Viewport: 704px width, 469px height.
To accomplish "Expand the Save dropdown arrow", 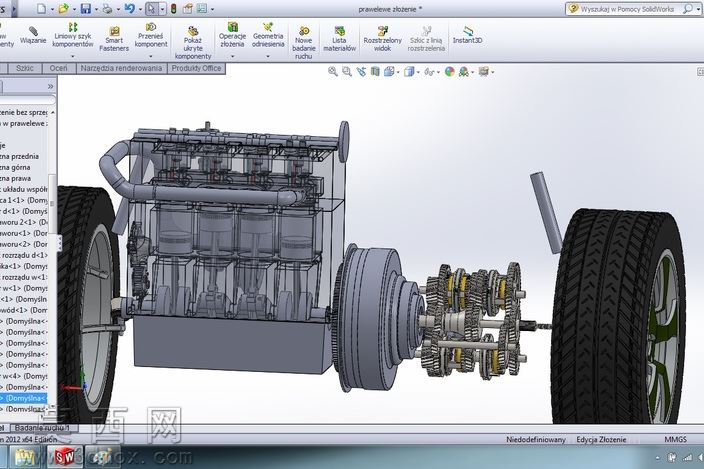I will point(96,9).
